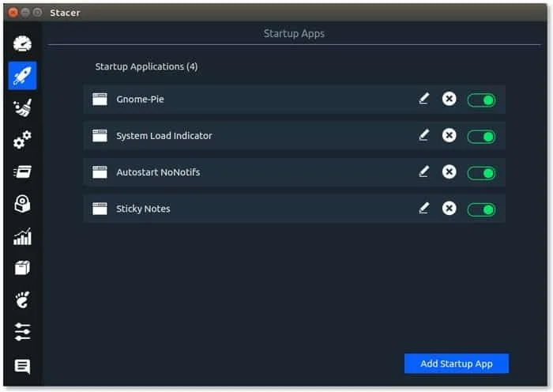Open the Feedback chat bubble icon

[22, 366]
